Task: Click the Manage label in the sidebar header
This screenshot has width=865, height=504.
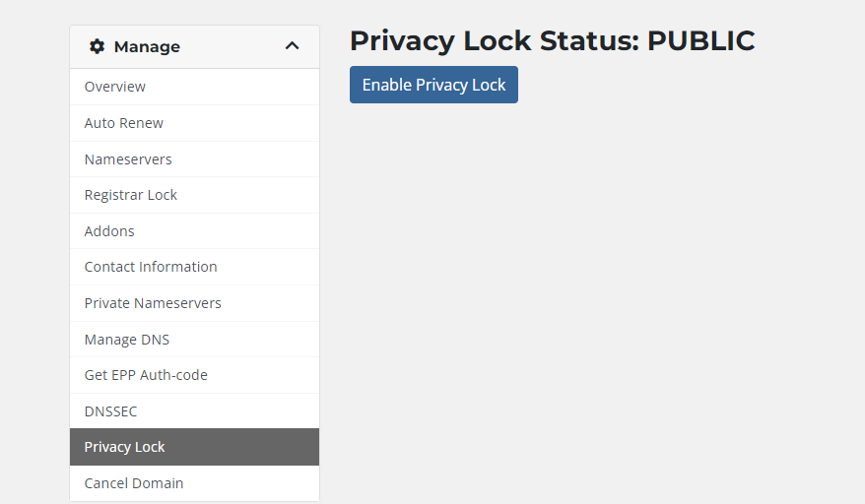Action: point(147,47)
